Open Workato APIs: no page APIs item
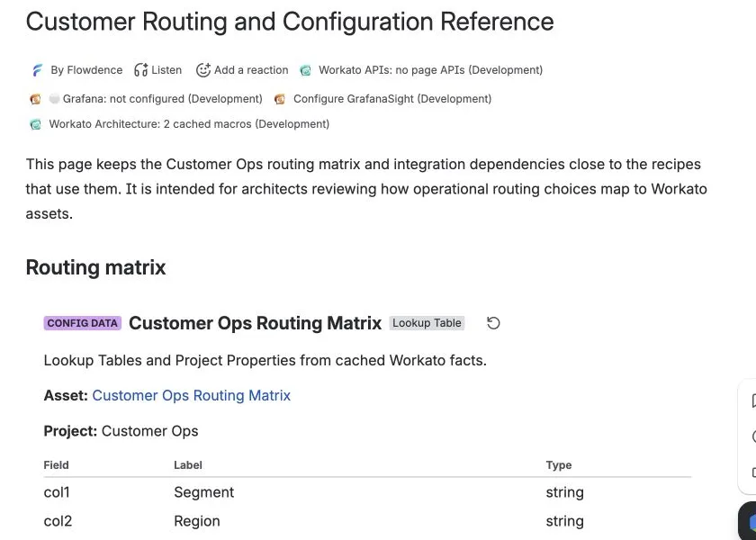Viewport: 756px width, 540px height. tap(430, 70)
